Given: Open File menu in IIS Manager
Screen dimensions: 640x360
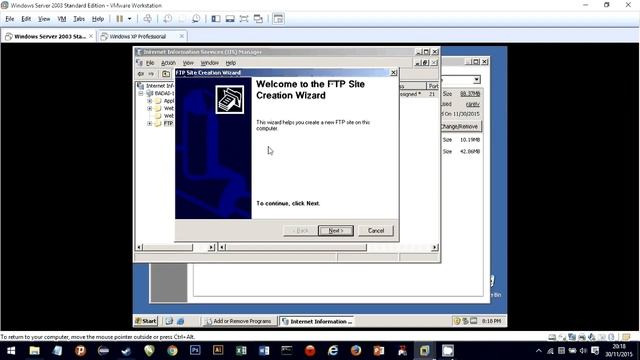Looking at the screenshot, I should [x=150, y=63].
